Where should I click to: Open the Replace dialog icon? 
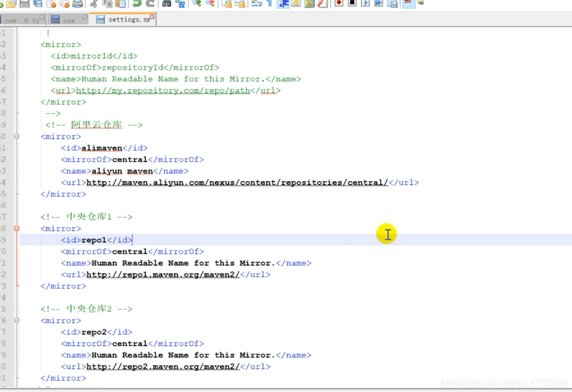[x=180, y=4]
